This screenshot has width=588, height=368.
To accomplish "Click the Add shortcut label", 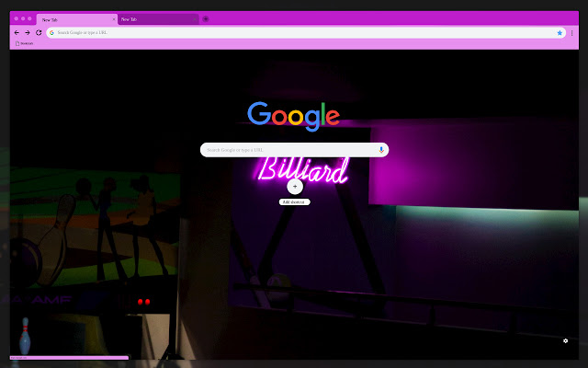I will [294, 202].
